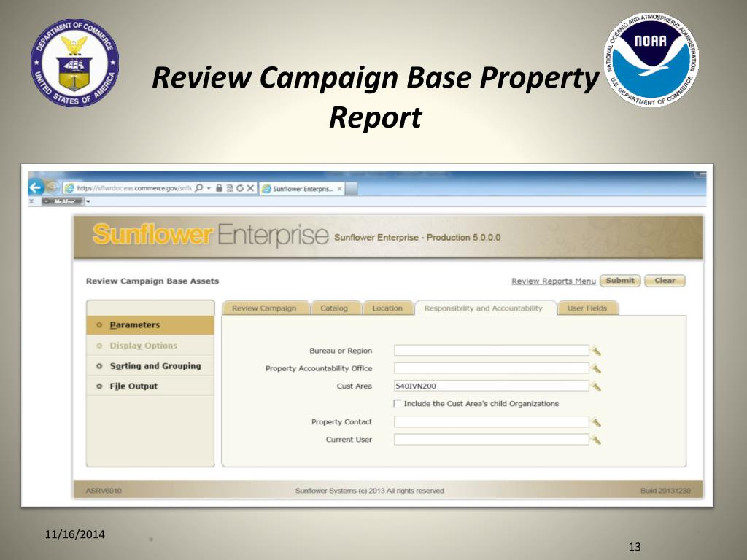Open a new browser tab

pos(352,189)
